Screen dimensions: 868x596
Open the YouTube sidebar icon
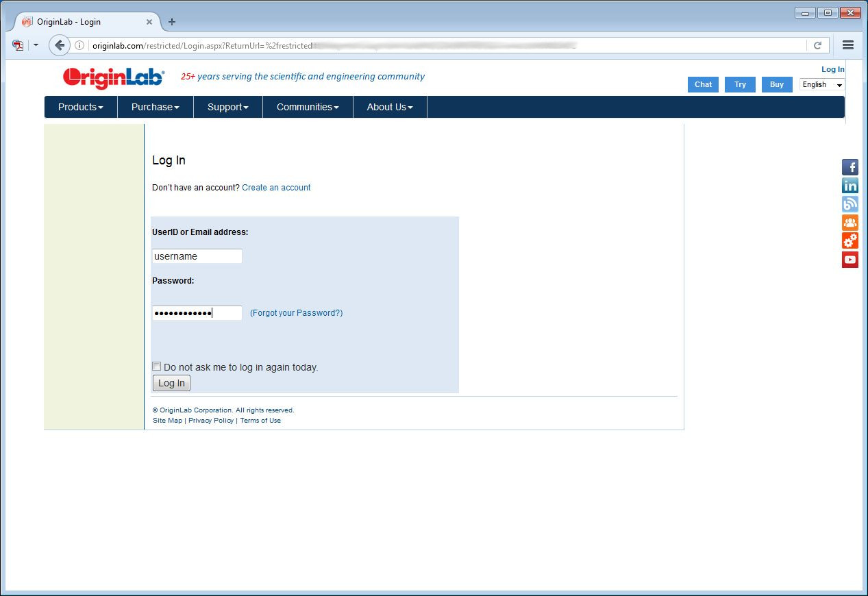tap(850, 260)
